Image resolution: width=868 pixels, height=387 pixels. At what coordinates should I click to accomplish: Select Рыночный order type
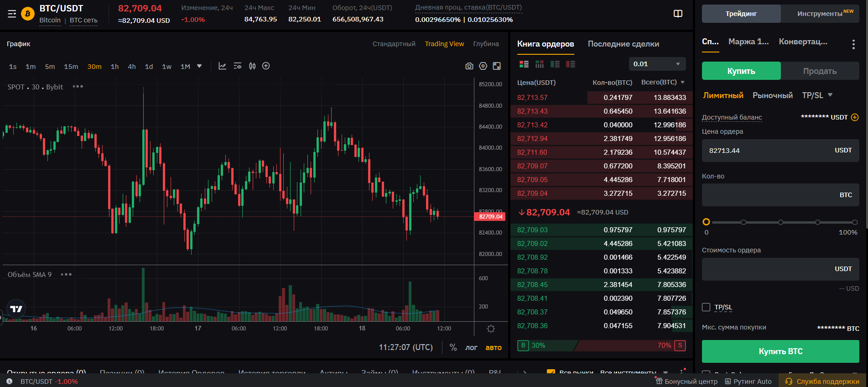pos(773,95)
